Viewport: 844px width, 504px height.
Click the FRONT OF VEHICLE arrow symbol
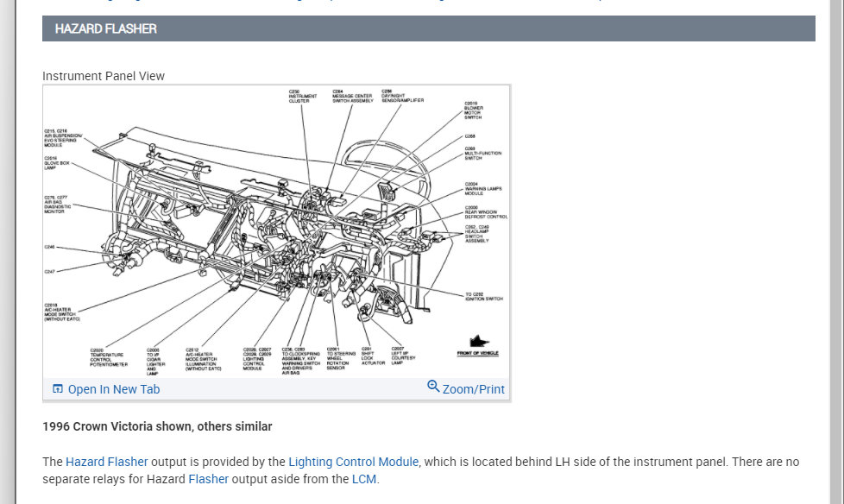[478, 342]
